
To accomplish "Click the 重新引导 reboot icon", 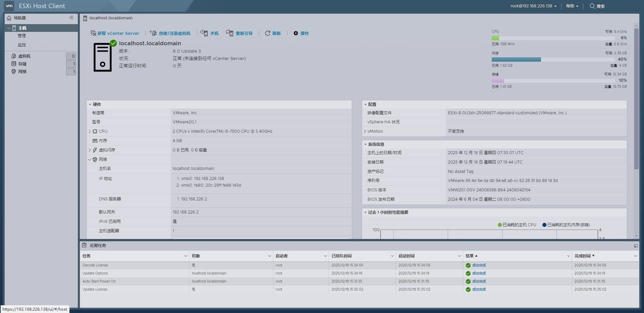I will (230, 33).
